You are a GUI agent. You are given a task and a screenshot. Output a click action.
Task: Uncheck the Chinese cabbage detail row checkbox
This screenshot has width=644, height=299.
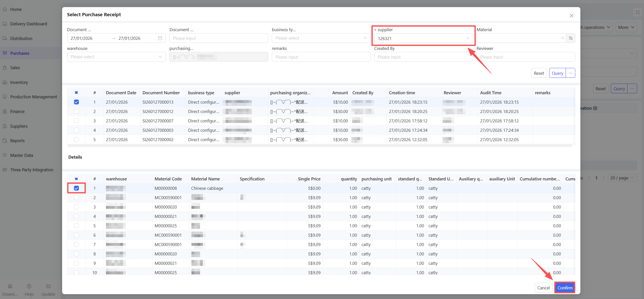pos(76,188)
